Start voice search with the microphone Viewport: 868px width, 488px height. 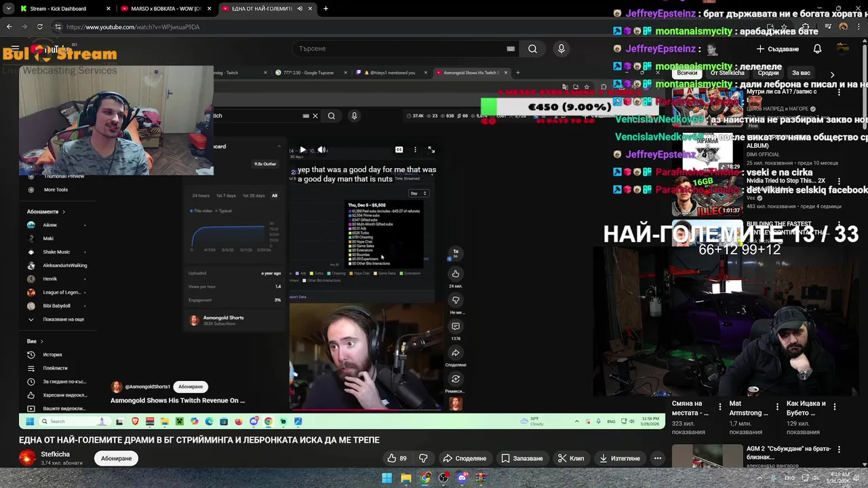click(x=561, y=49)
